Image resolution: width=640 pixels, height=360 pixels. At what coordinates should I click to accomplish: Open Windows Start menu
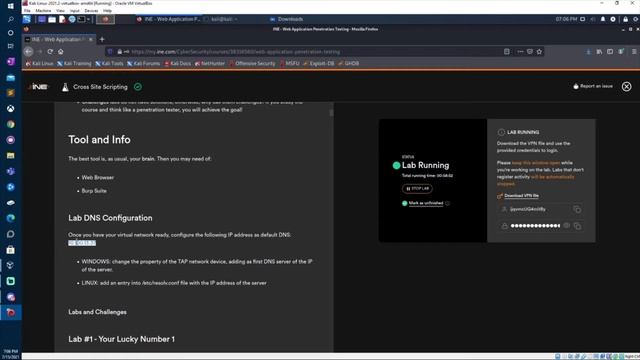[x=11, y=6]
